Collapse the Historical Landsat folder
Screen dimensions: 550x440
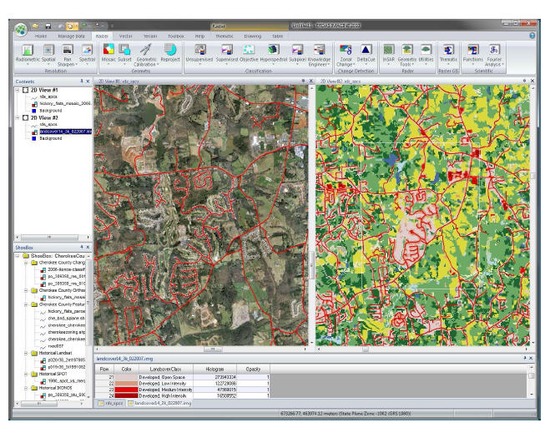click(26, 353)
